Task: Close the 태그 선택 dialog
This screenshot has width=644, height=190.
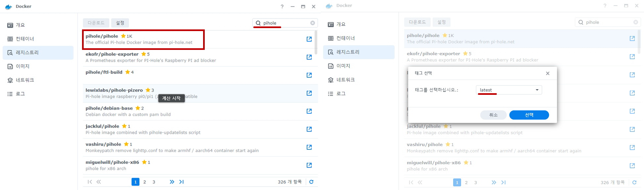Action: [x=548, y=73]
